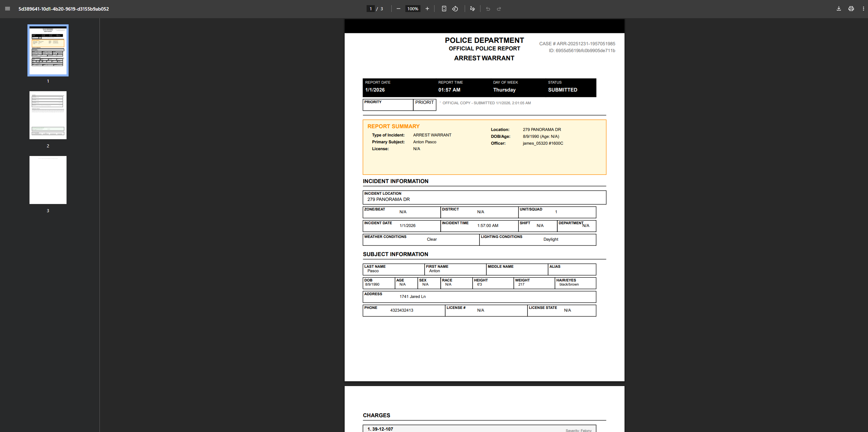Viewport: 868px width, 432px height.
Task: Click the ARREST WARRANT heading
Action: 484,58
